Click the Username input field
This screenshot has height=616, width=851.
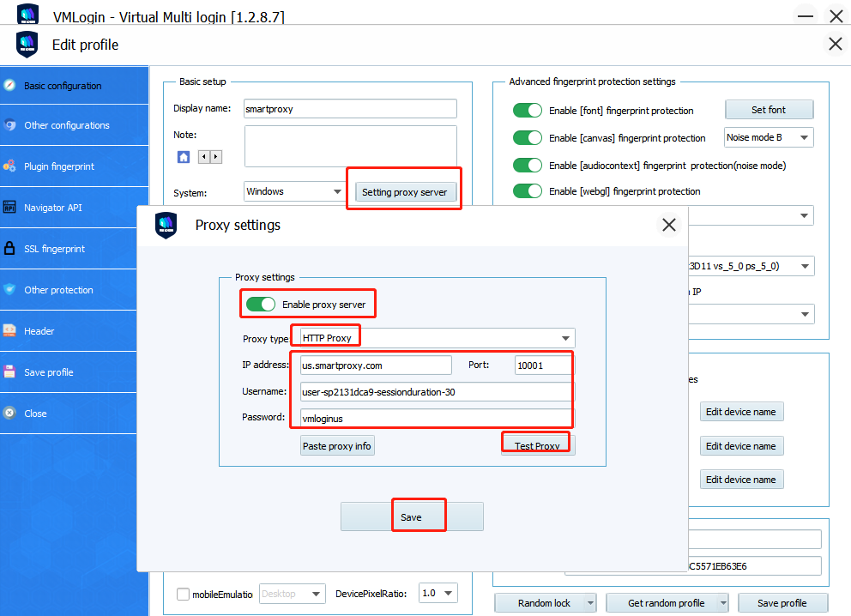(438, 392)
